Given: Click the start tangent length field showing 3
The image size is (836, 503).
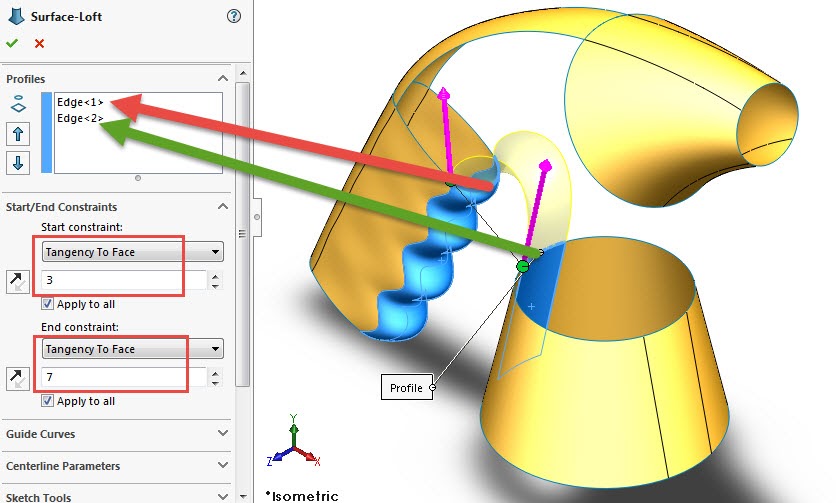Looking at the screenshot, I should [124, 280].
